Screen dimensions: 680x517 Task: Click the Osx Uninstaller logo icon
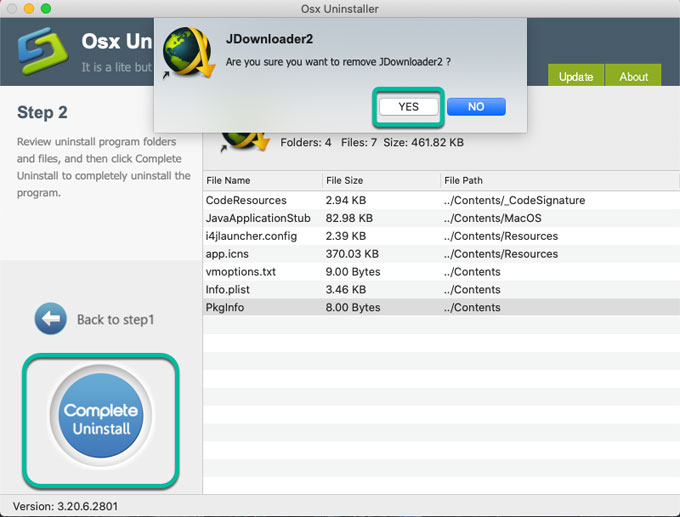coord(42,51)
